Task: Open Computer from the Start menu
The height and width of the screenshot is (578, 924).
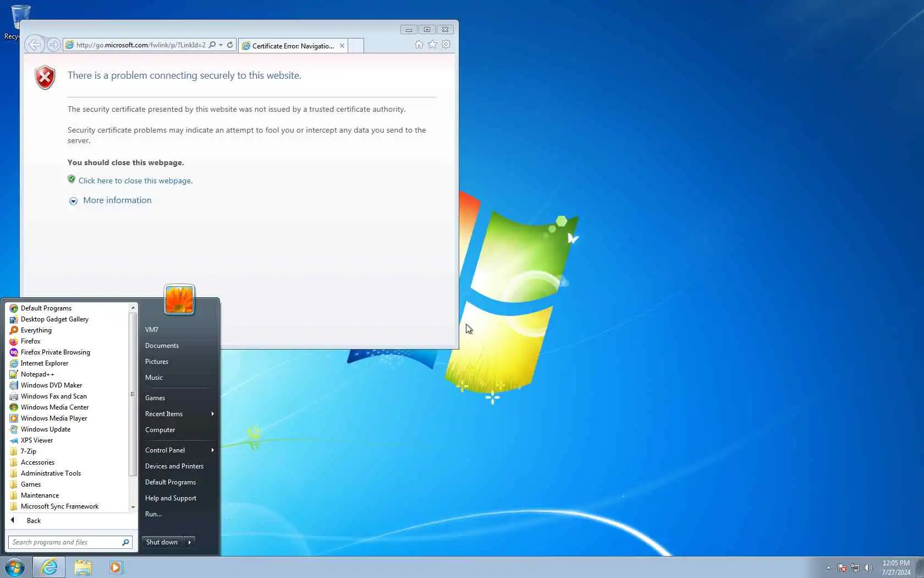Action: 178,430
